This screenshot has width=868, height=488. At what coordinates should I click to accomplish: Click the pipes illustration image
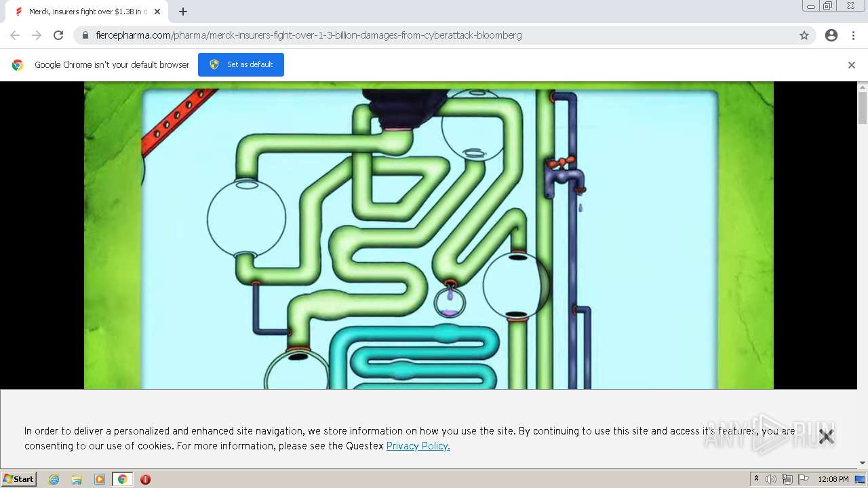pos(429,235)
